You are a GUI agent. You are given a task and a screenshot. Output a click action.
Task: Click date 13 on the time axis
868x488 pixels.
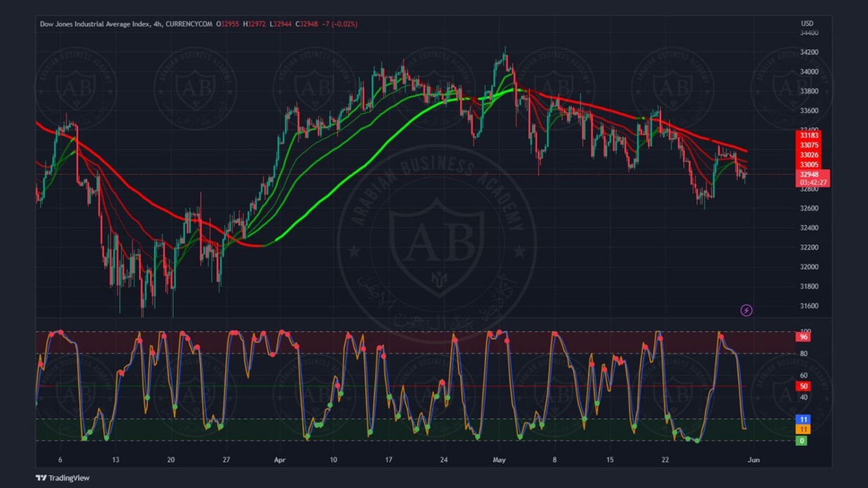[116, 460]
